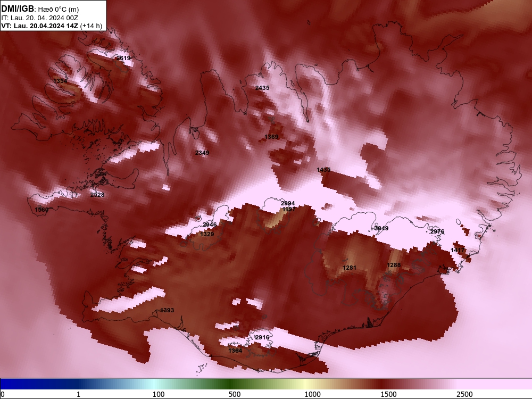Click the map value 2528
Viewport: 532px width, 399px height.
tap(97, 195)
